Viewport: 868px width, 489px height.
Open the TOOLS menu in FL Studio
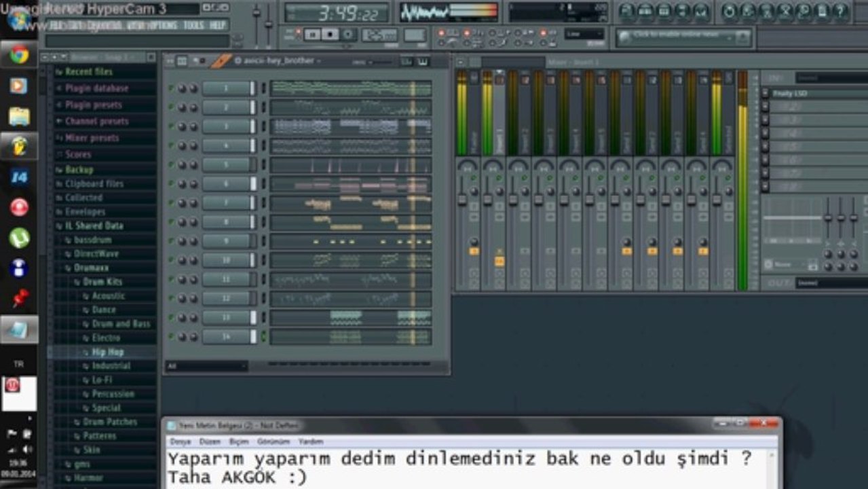click(x=193, y=25)
